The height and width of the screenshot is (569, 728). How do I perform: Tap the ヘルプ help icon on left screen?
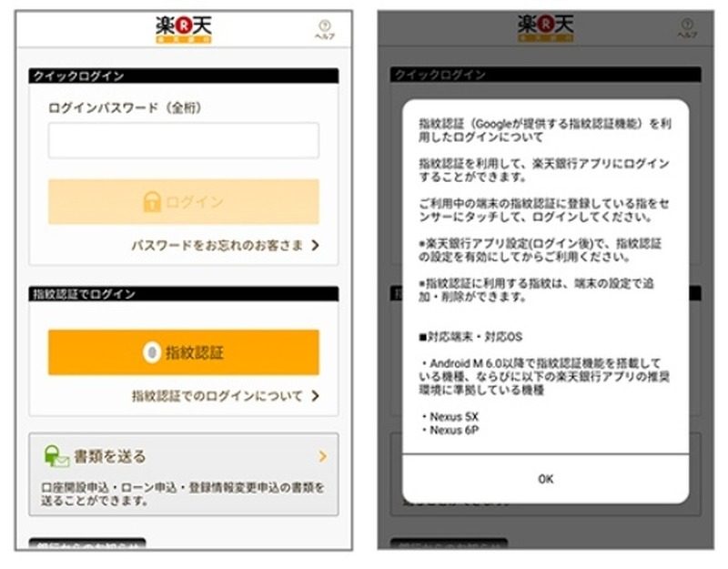tap(324, 28)
